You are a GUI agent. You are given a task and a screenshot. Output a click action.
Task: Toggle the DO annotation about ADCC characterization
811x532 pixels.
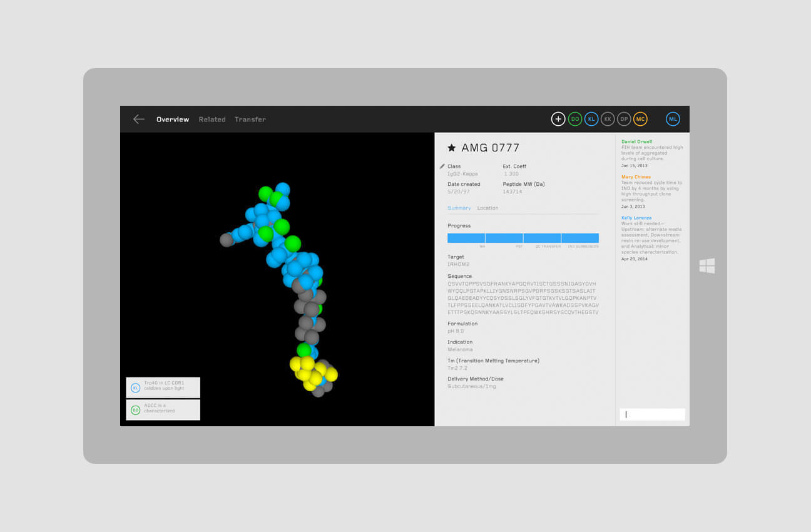[x=162, y=409]
